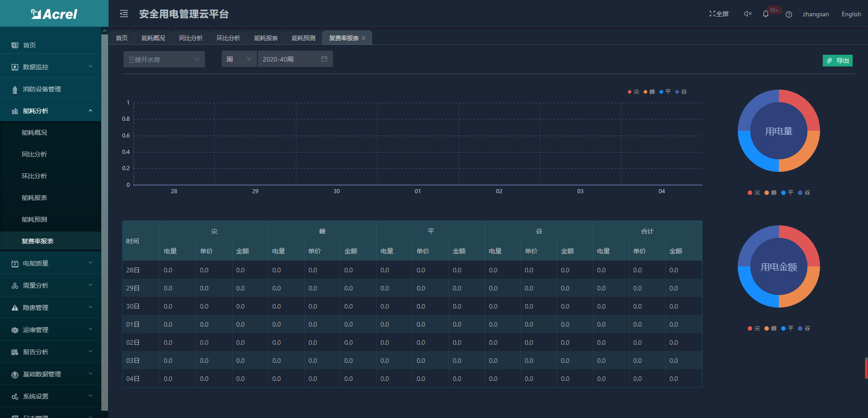The height and width of the screenshot is (418, 868).
Task: Open the calendar icon in week picker
Action: (324, 59)
